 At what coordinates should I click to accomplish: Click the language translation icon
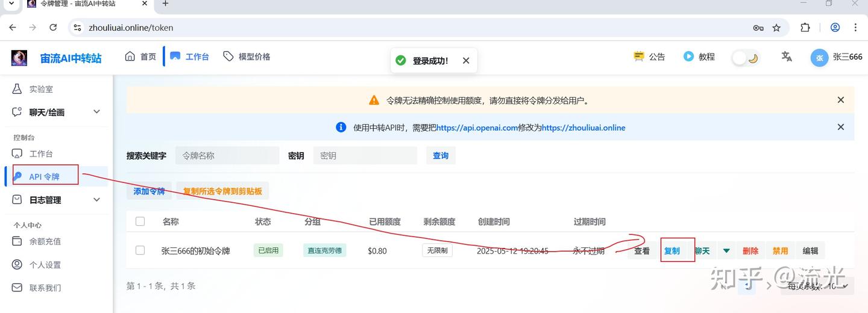point(787,57)
